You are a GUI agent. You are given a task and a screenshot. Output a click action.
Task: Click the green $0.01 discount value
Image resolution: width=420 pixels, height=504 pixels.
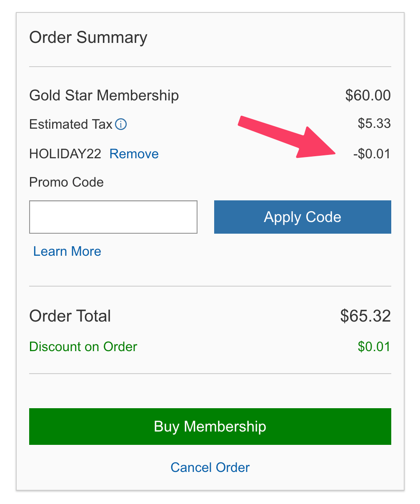tap(374, 347)
